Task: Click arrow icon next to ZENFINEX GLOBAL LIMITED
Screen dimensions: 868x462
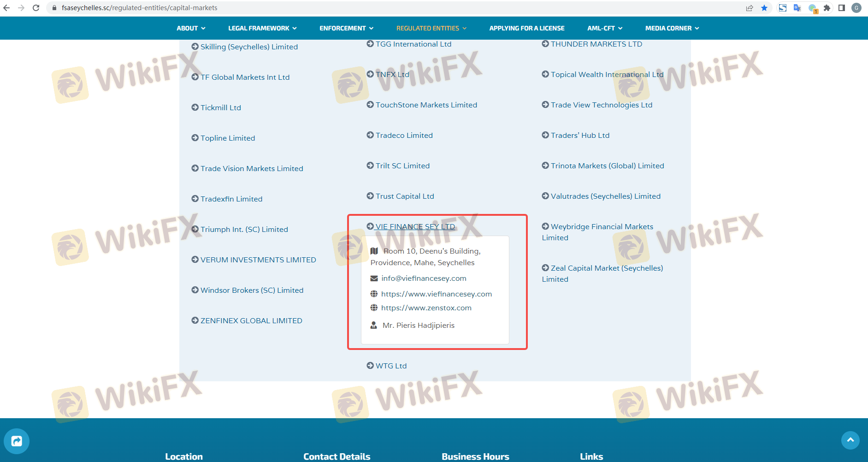Action: (195, 320)
